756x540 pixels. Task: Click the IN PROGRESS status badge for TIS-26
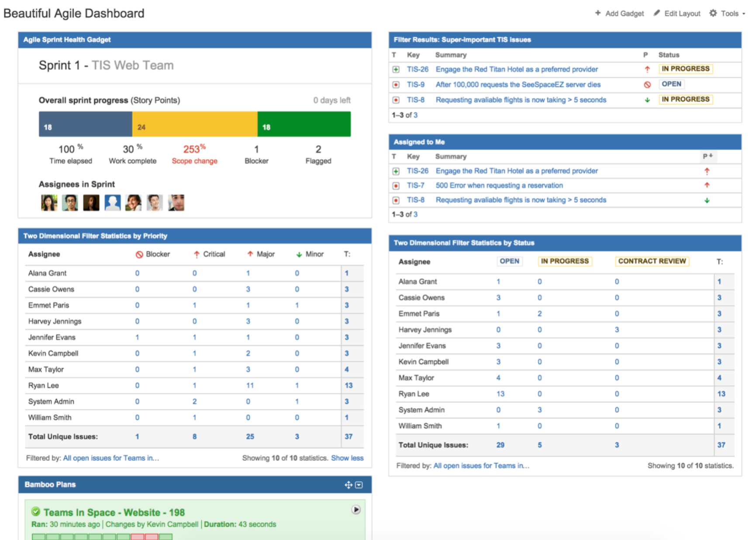686,69
